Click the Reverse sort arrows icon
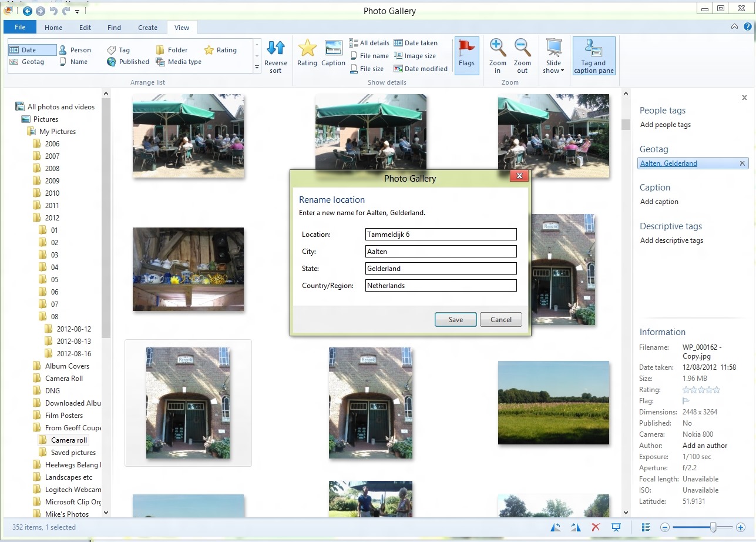This screenshot has height=542, width=756. (275, 48)
